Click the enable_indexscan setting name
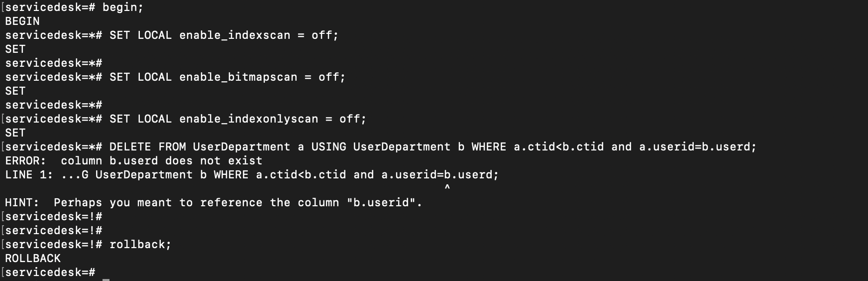Image resolution: width=868 pixels, height=281 pixels. click(x=234, y=35)
